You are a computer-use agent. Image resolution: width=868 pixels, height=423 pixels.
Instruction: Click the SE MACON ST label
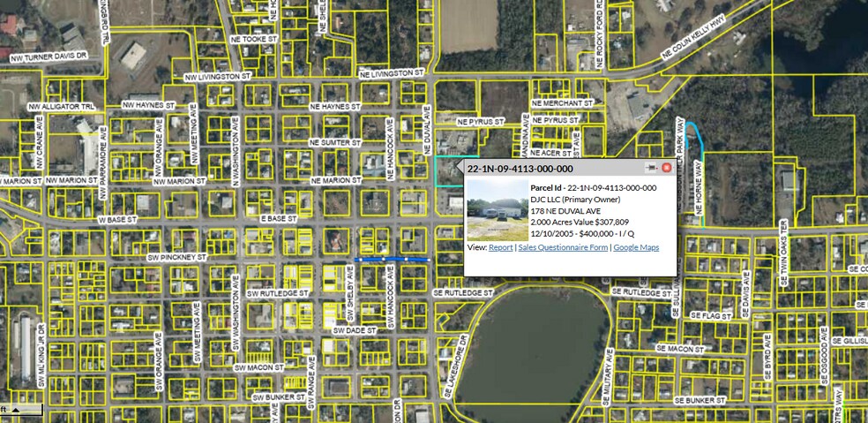(x=679, y=350)
